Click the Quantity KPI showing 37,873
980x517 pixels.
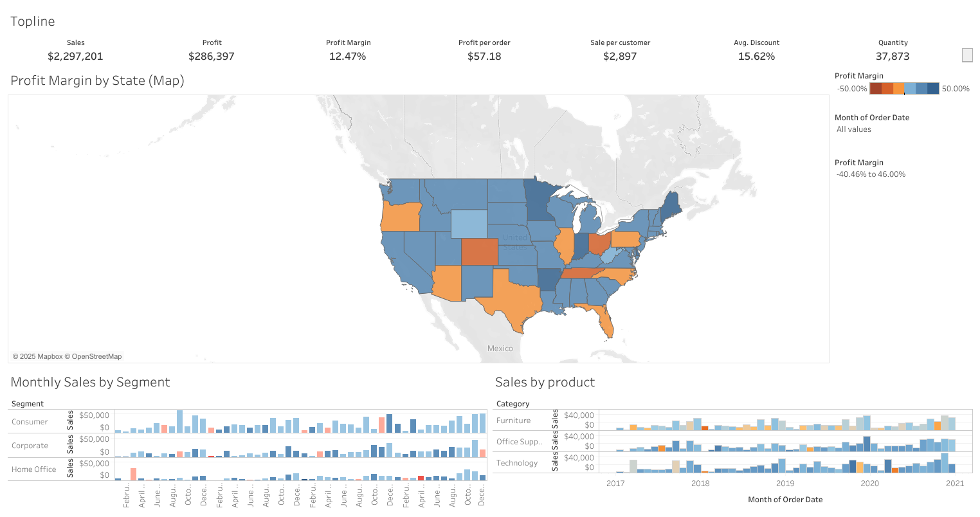point(893,56)
